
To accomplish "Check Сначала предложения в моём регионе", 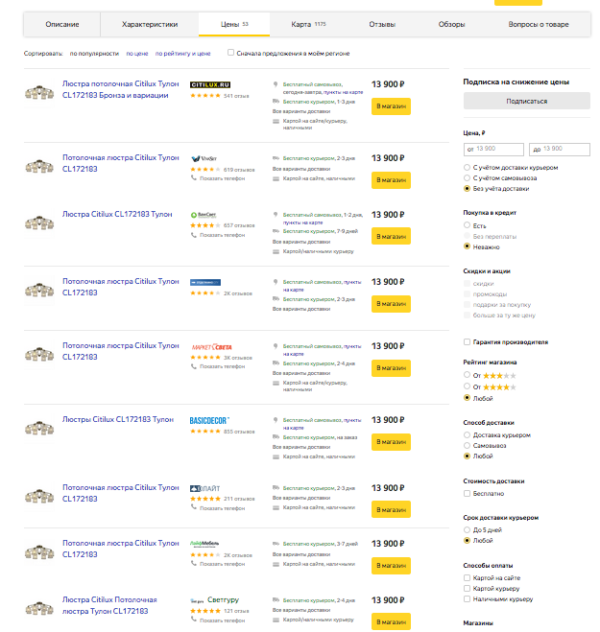I will (x=230, y=53).
